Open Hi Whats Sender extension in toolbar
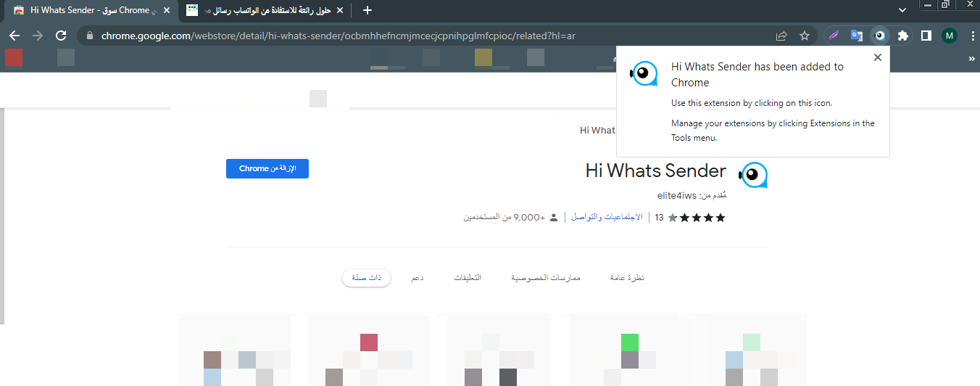980x386 pixels. [879, 36]
